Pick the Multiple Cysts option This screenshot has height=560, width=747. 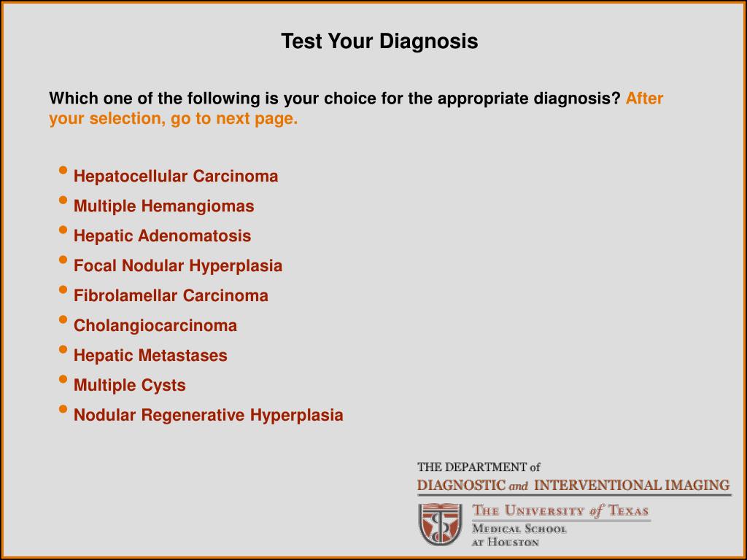[x=130, y=385]
